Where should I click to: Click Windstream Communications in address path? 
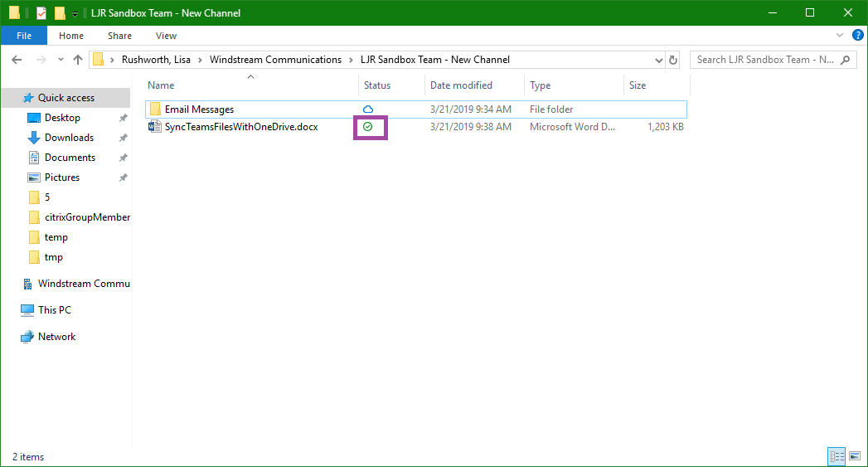click(275, 59)
